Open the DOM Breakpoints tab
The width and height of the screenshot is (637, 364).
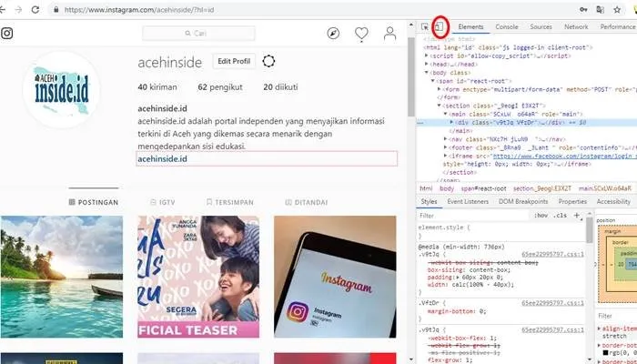pyautogui.click(x=523, y=201)
